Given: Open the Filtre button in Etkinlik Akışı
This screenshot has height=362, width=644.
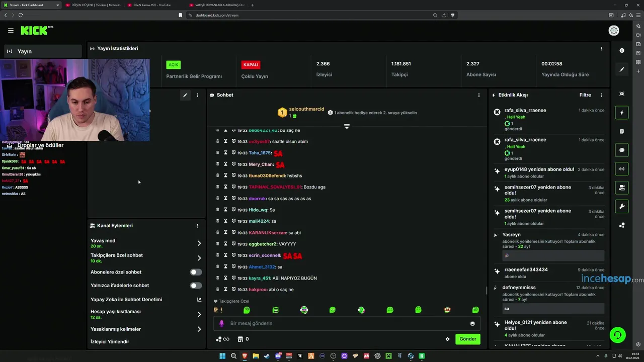Looking at the screenshot, I should (585, 95).
